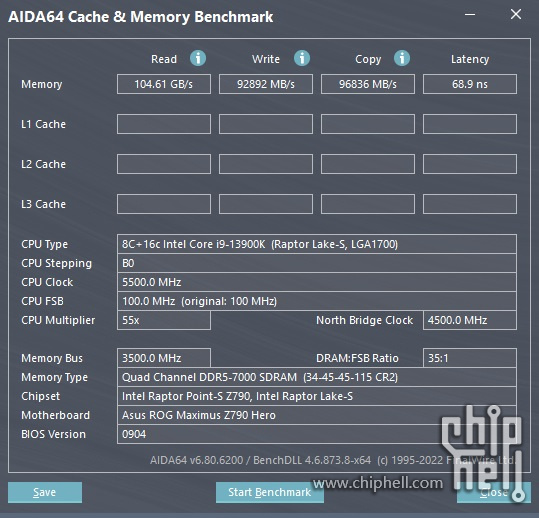Click the Write info icon

point(302,58)
